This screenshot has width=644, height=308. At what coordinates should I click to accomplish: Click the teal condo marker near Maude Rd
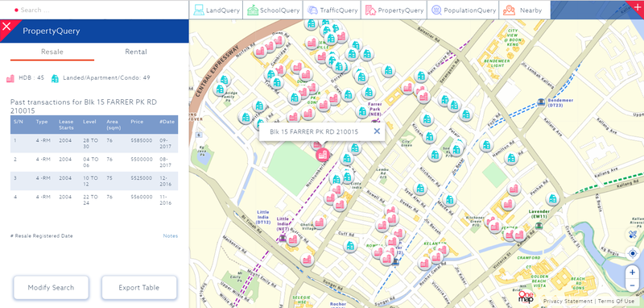449,200
